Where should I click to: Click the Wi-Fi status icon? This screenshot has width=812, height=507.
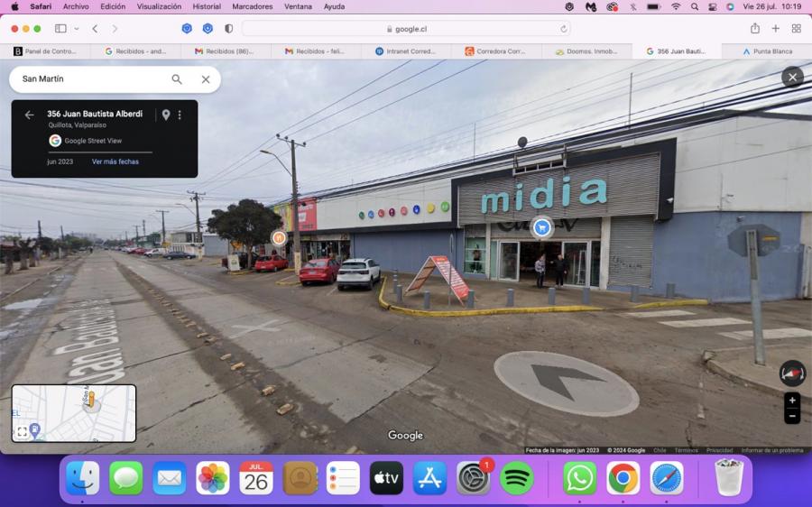[676, 6]
